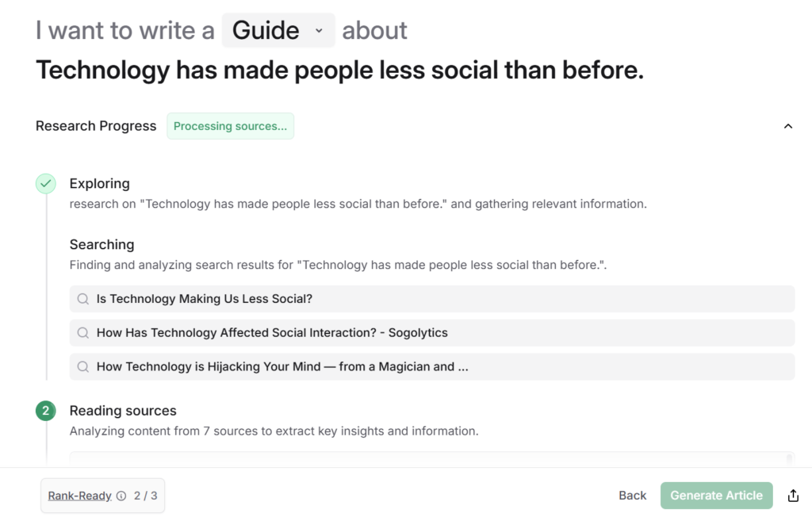
Task: Click the sources panel scrollbar
Action: (788, 458)
